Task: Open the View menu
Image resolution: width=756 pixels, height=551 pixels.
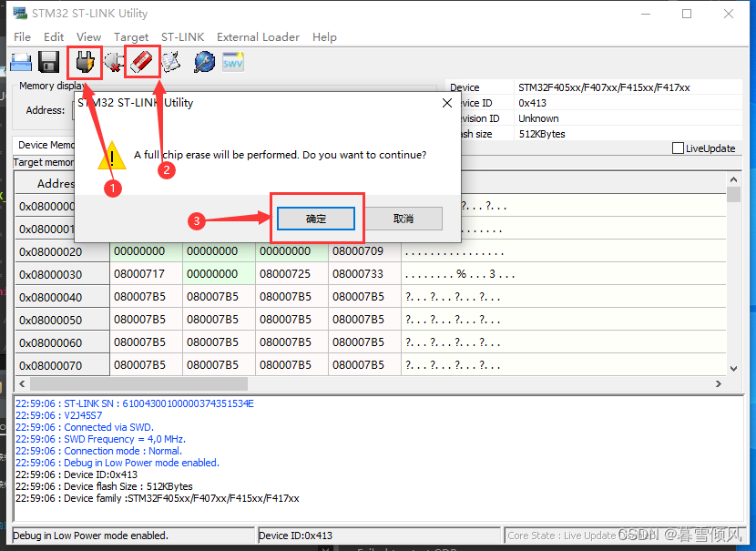Action: click(x=88, y=37)
